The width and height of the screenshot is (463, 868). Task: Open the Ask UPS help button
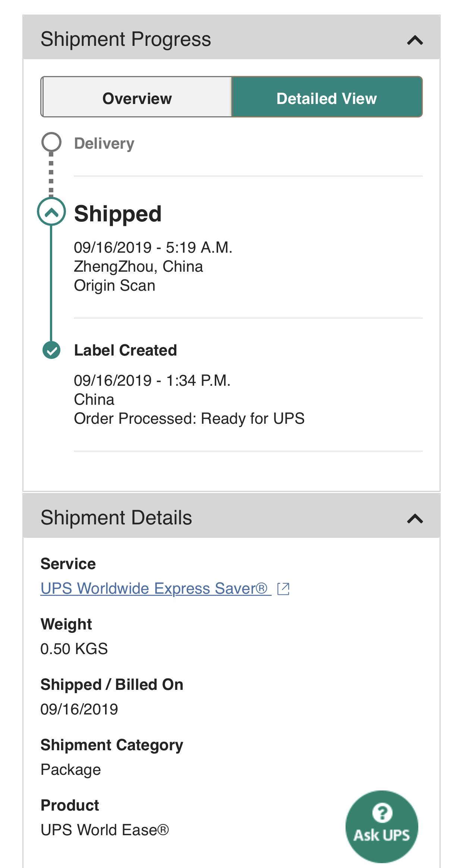(382, 826)
